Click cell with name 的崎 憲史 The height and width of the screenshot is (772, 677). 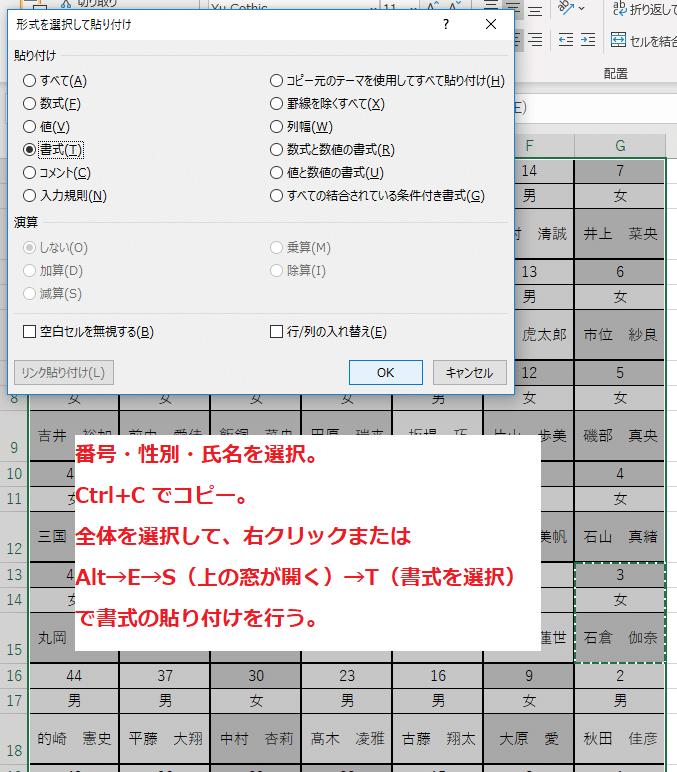[74, 739]
